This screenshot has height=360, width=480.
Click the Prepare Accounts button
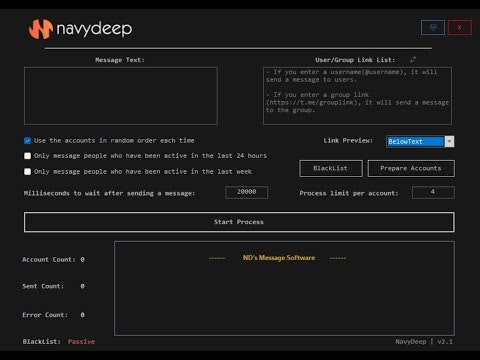(x=411, y=168)
